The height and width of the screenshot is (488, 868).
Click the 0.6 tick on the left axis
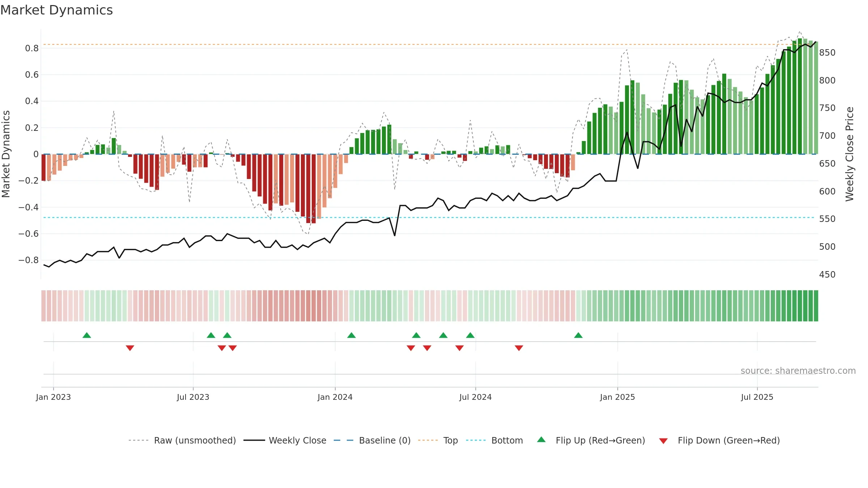pyautogui.click(x=32, y=75)
